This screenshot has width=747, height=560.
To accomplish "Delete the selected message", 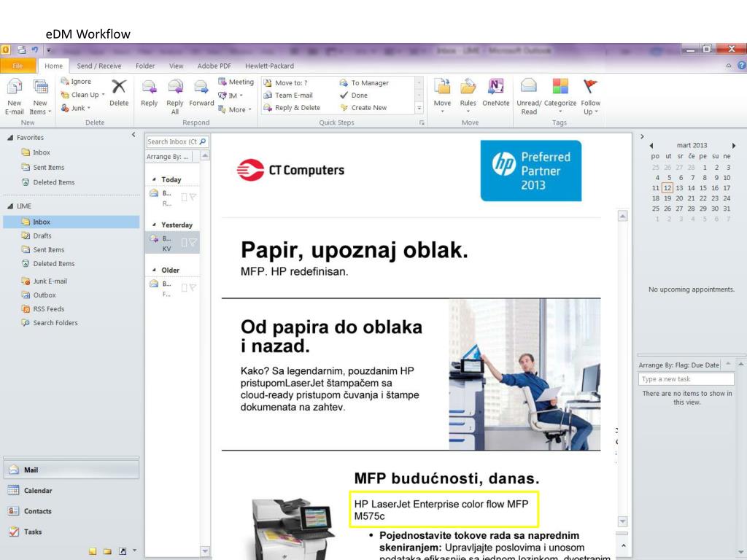I will pyautogui.click(x=119, y=93).
